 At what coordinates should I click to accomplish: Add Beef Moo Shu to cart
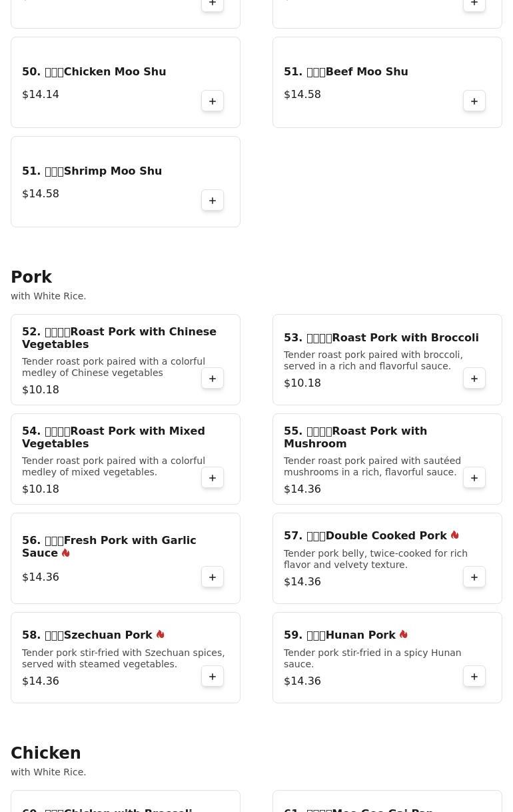[474, 101]
